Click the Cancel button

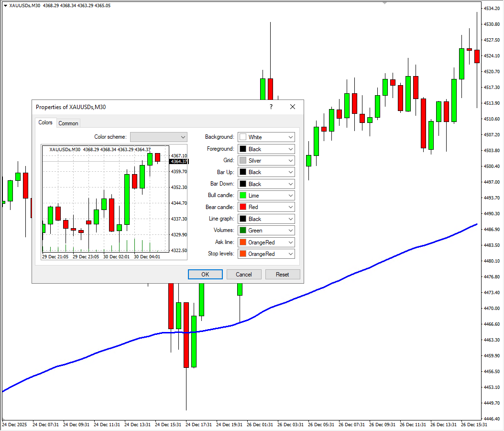click(244, 275)
